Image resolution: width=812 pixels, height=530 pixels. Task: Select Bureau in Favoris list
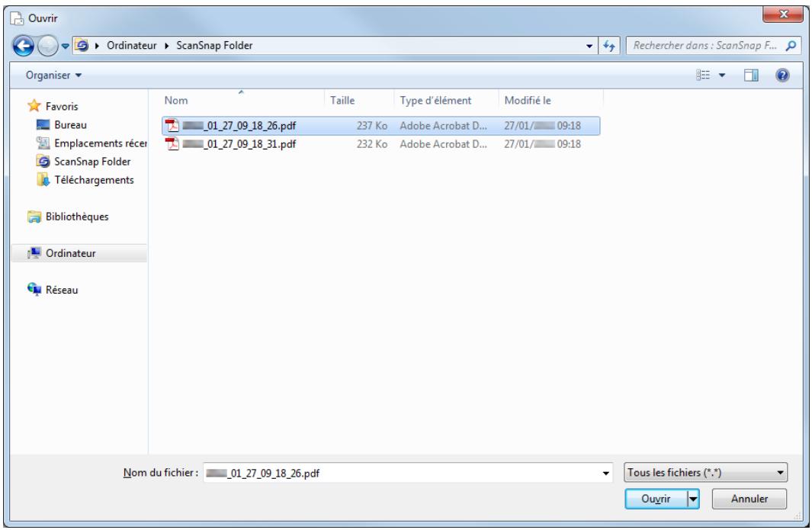pos(70,125)
